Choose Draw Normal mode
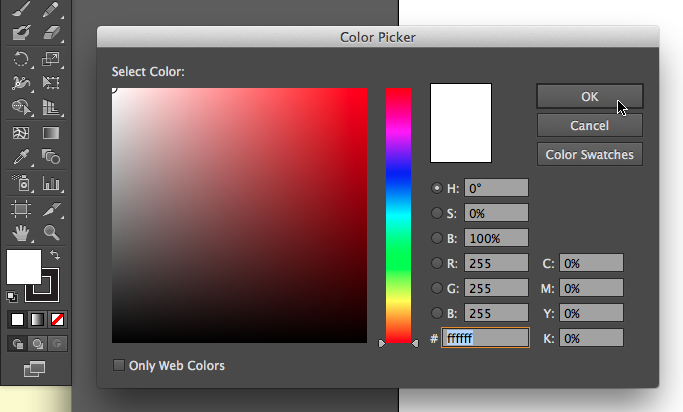Image resolution: width=683 pixels, height=412 pixels. [17, 344]
